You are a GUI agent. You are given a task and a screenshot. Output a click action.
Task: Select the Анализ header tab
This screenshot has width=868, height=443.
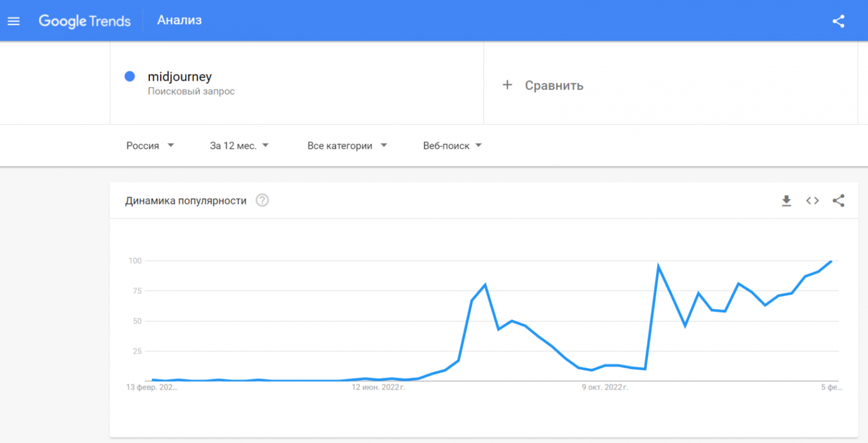(x=180, y=21)
